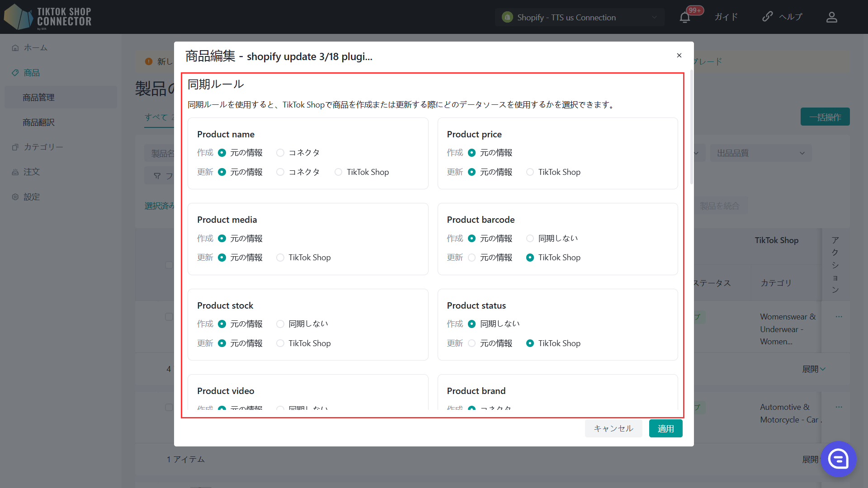Click the キャンセル button
868x488 pixels.
[x=613, y=428]
